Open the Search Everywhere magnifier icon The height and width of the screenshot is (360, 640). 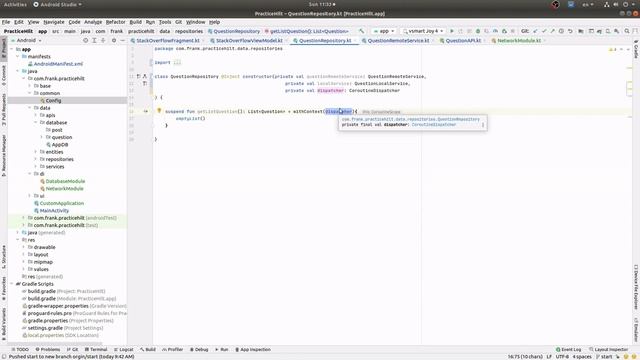tap(627, 31)
